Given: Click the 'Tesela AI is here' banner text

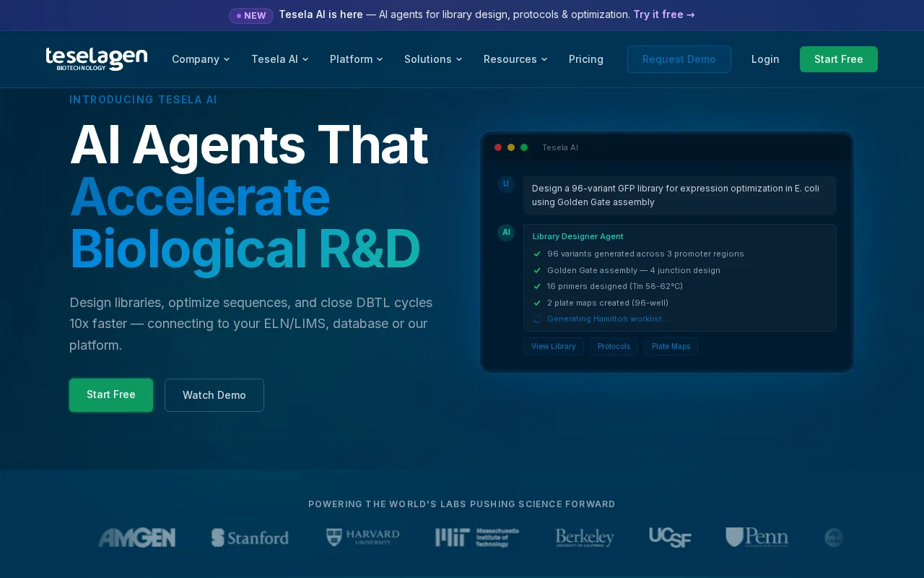Looking at the screenshot, I should [x=321, y=14].
